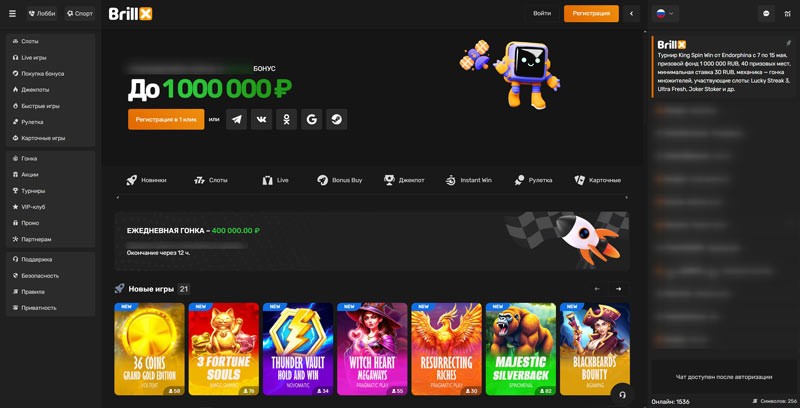Screen dimensions: 800x408
Task: Register using the VK icon
Action: [261, 119]
